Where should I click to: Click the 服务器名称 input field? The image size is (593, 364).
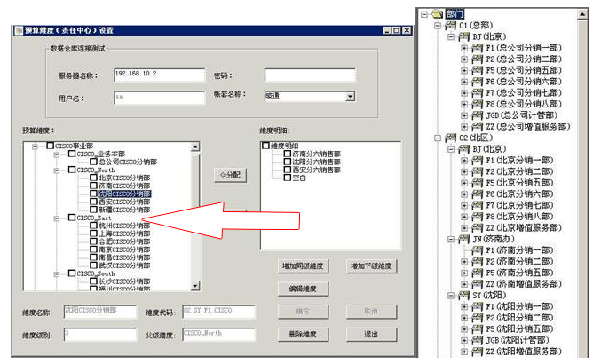159,75
